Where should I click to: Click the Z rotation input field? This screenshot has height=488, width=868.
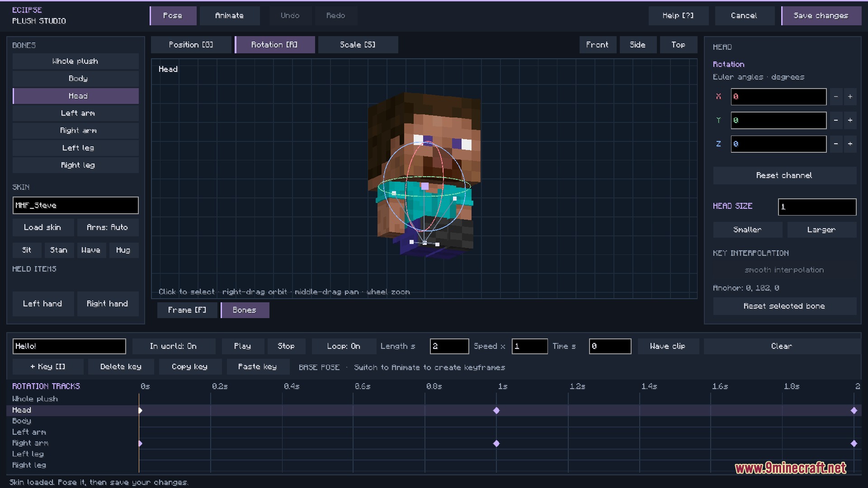tap(778, 144)
